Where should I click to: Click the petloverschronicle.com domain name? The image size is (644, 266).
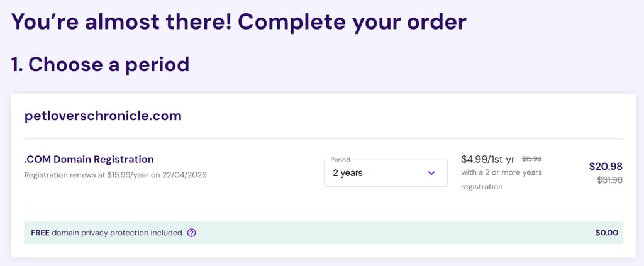(103, 116)
